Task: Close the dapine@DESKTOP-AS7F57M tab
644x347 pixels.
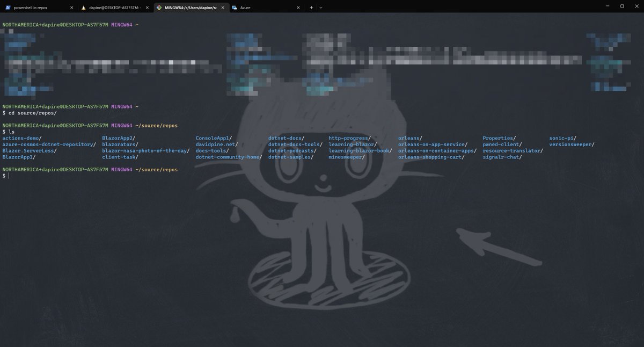Action: (148, 8)
